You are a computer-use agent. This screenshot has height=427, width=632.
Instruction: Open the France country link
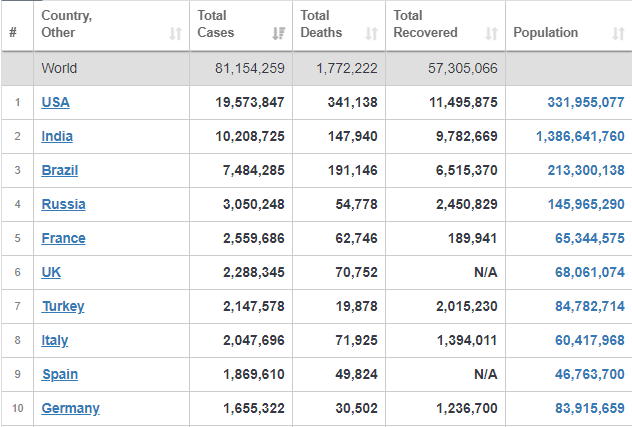coord(63,238)
